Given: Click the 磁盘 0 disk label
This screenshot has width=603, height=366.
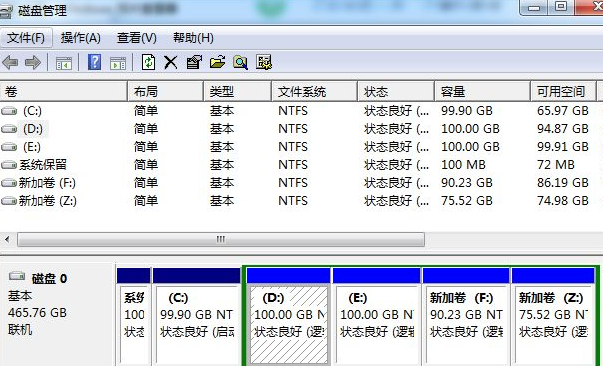Looking at the screenshot, I should coord(49,278).
